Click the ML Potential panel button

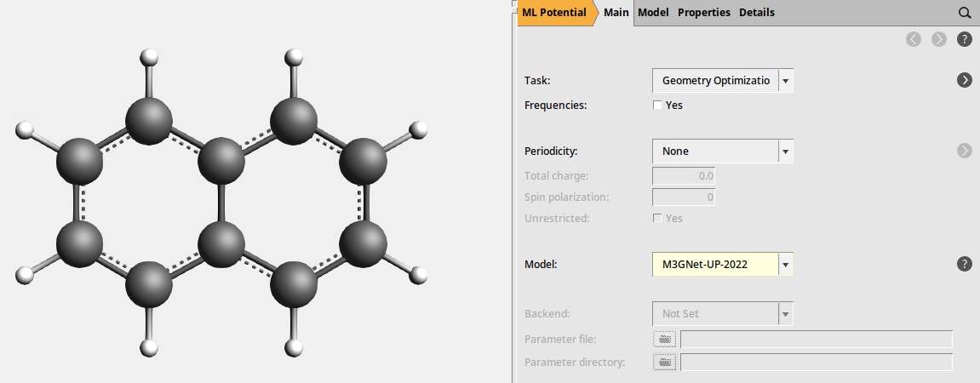(553, 13)
